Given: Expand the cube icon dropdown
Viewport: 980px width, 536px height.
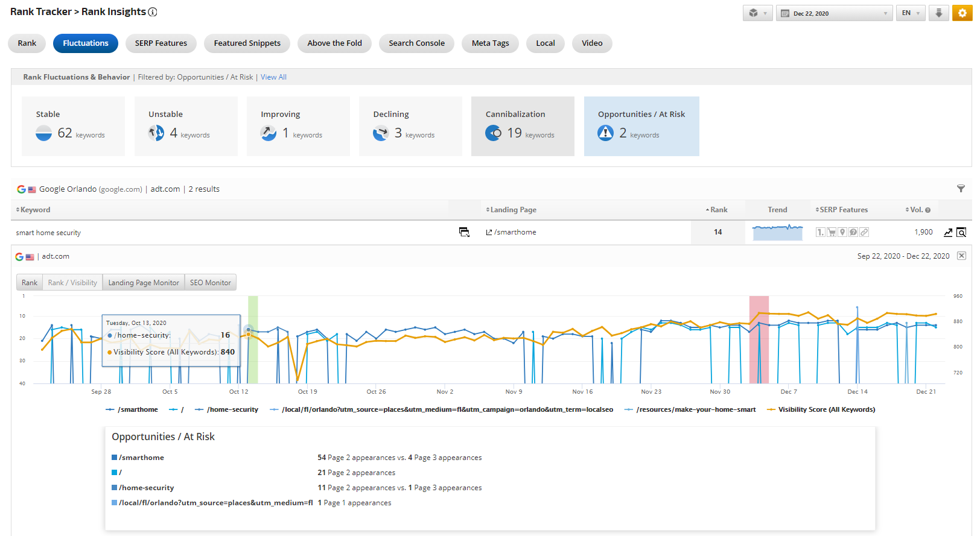Looking at the screenshot, I should pyautogui.click(x=757, y=13).
